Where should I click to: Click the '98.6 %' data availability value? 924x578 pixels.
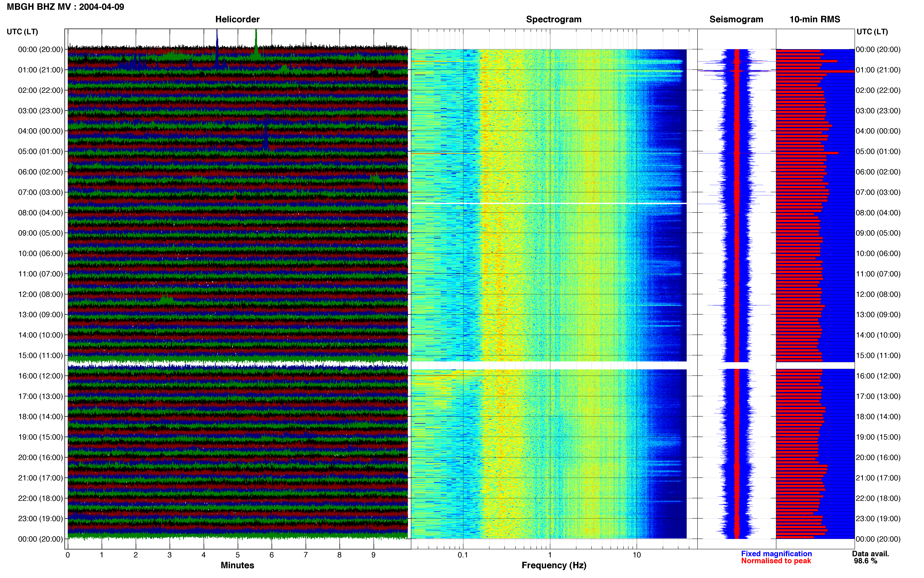pyautogui.click(x=865, y=561)
